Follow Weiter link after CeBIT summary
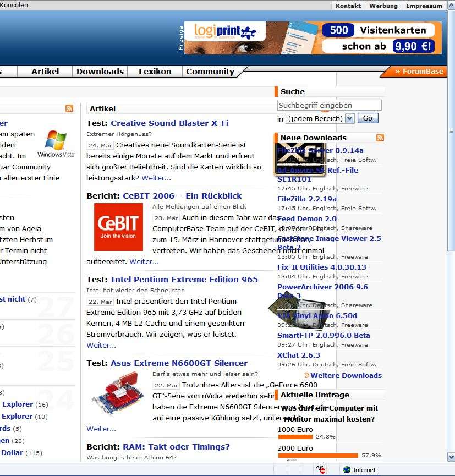This screenshot has width=455, height=476. tap(144, 262)
